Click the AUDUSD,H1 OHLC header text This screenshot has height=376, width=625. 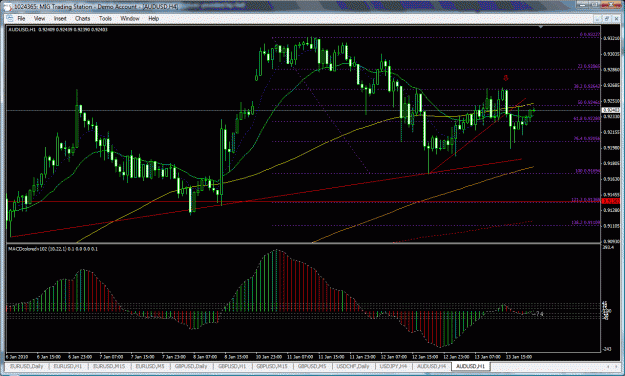point(58,30)
